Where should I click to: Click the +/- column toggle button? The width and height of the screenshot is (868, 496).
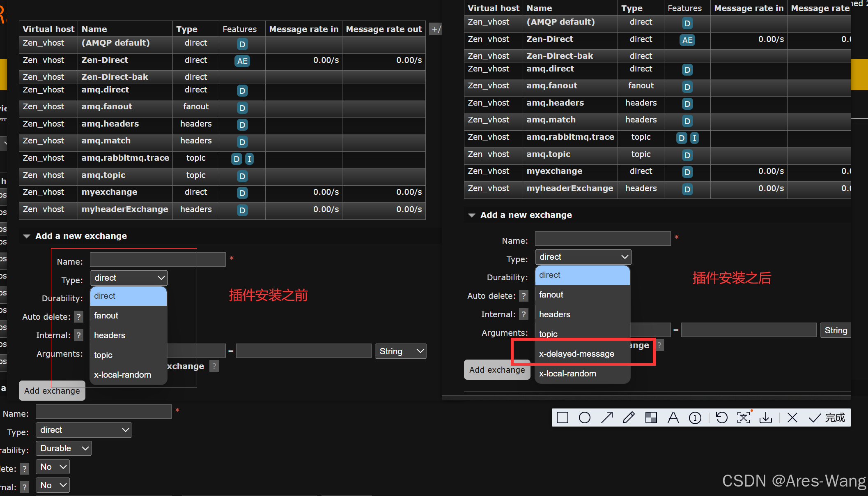[436, 29]
